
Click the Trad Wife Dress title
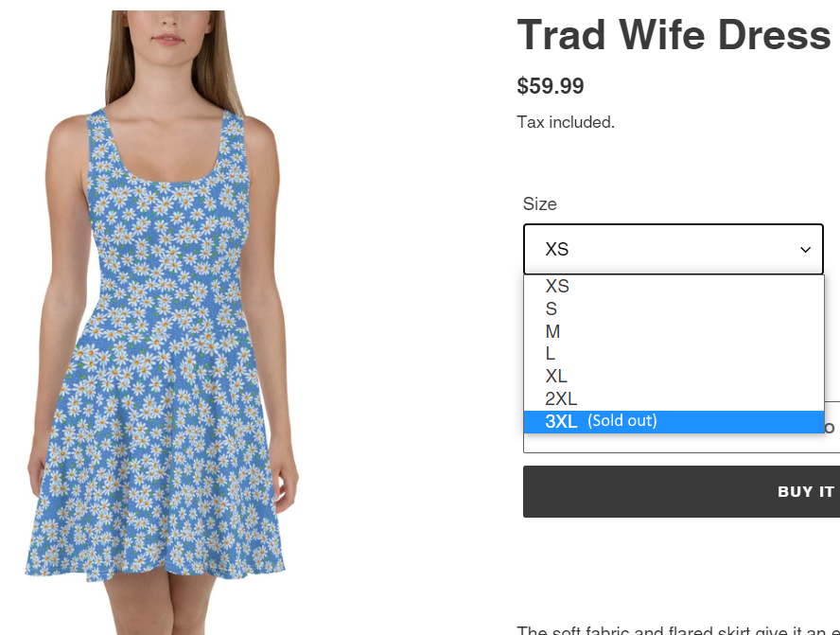tap(674, 35)
